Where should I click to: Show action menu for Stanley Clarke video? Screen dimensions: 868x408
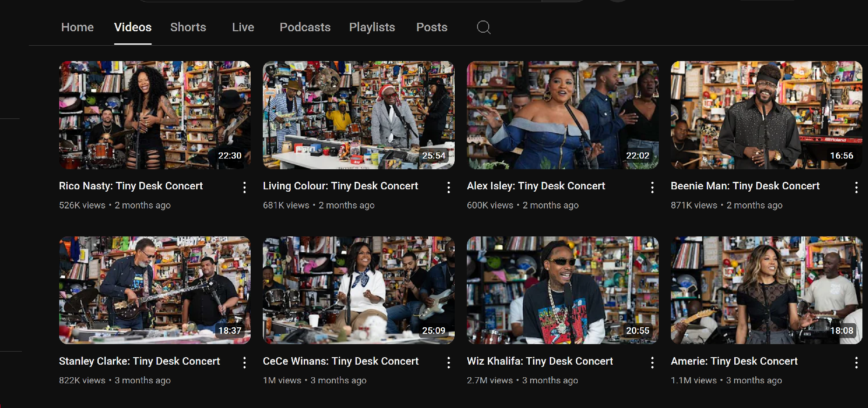tap(245, 363)
